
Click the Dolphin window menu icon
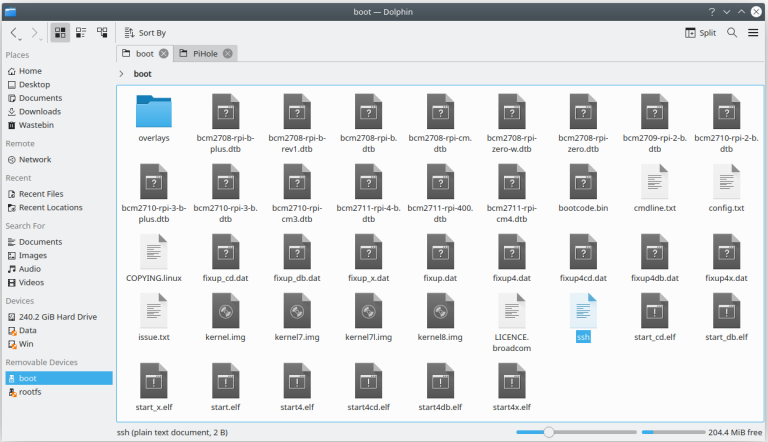[10, 12]
